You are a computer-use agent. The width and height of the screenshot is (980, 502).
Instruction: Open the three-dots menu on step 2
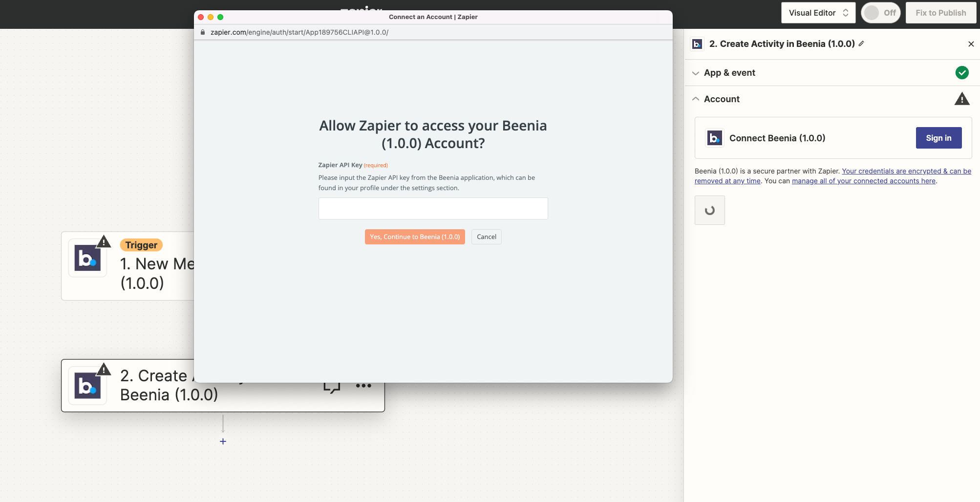363,386
